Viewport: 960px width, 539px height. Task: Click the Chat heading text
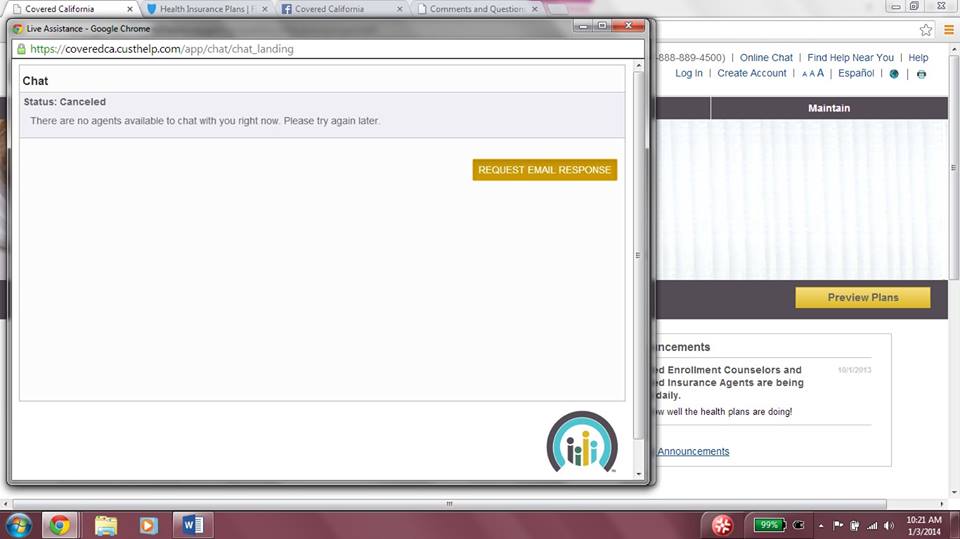point(36,81)
